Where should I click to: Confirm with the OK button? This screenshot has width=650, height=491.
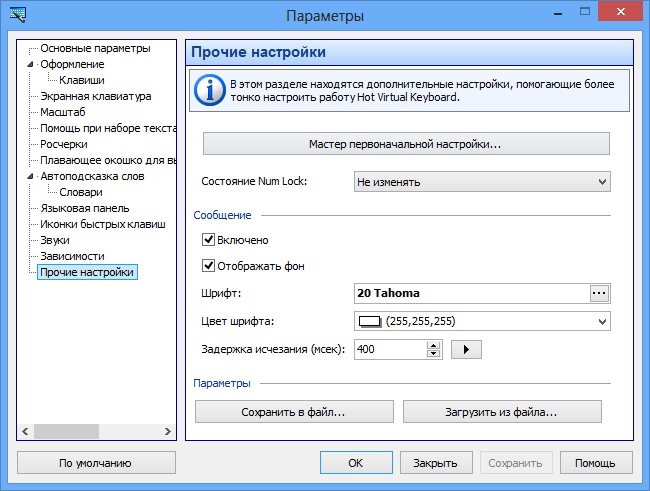tap(356, 463)
